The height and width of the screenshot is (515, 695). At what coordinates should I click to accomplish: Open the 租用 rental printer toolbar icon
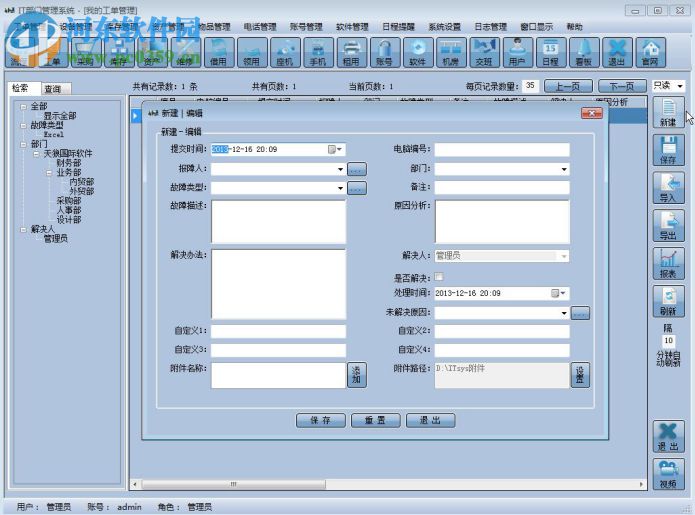pyautogui.click(x=351, y=53)
